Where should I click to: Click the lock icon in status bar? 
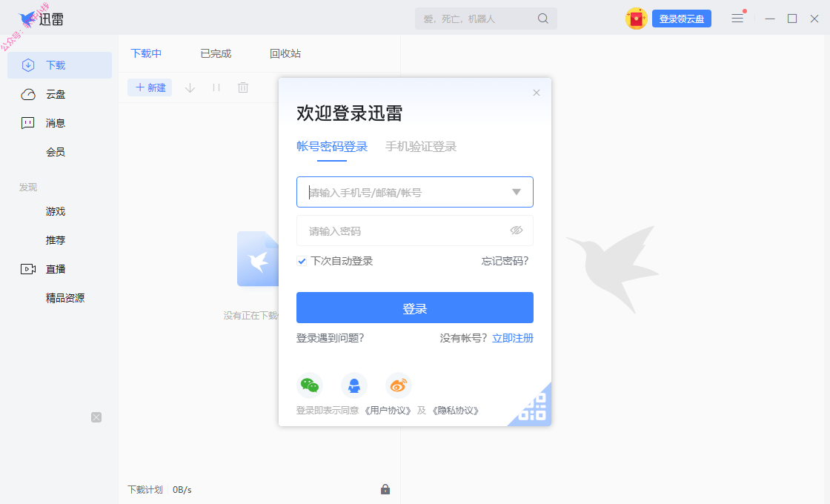(x=385, y=489)
